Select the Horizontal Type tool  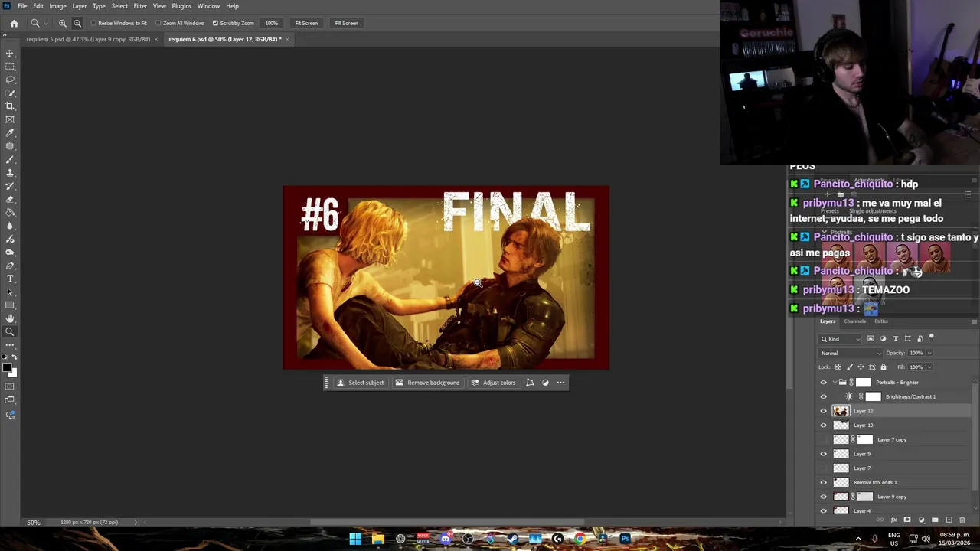[10, 279]
